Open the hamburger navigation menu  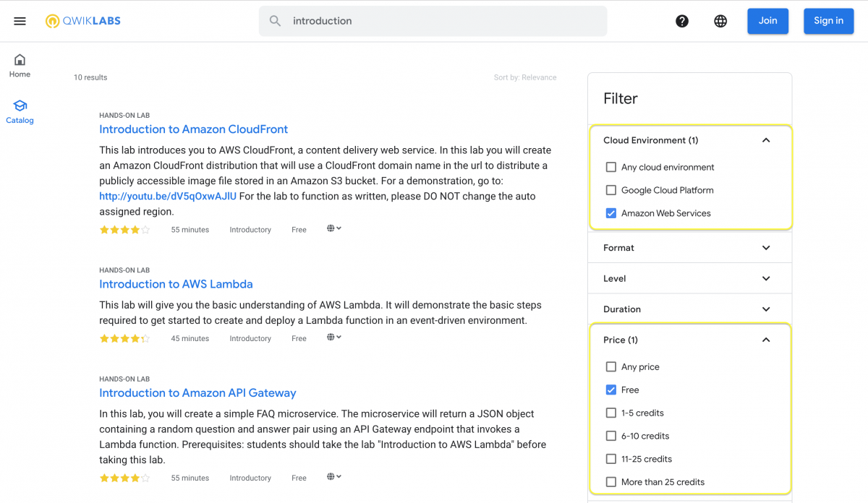tap(20, 20)
